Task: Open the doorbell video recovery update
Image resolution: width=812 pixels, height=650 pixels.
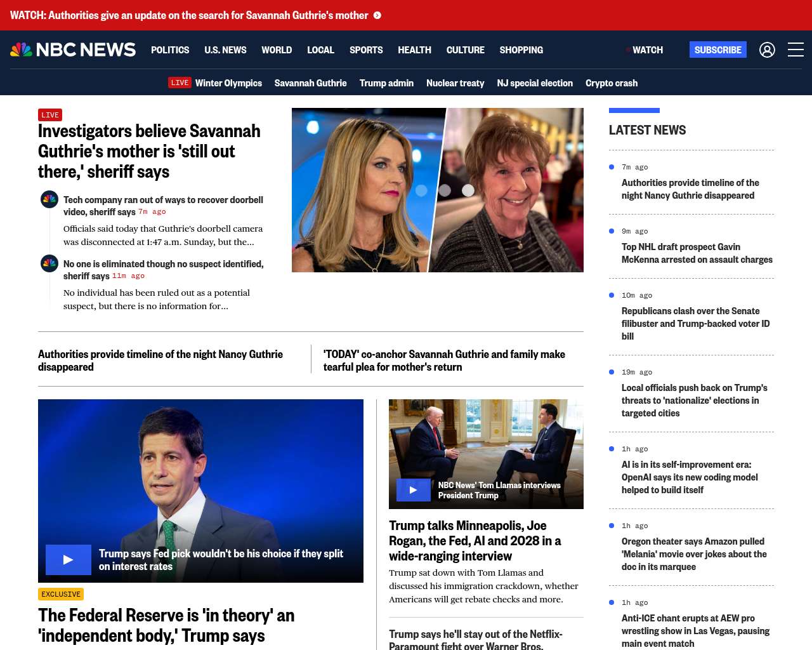Action: (x=163, y=206)
